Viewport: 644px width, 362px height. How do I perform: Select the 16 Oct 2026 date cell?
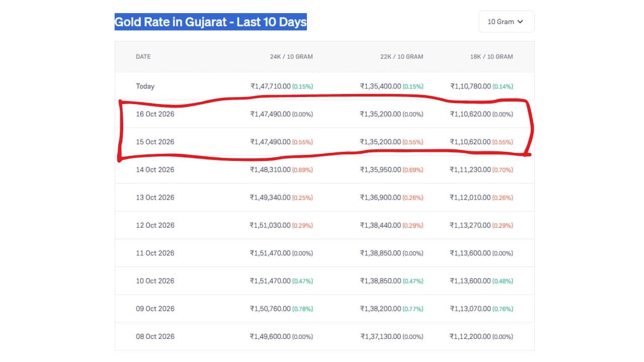coord(155,114)
